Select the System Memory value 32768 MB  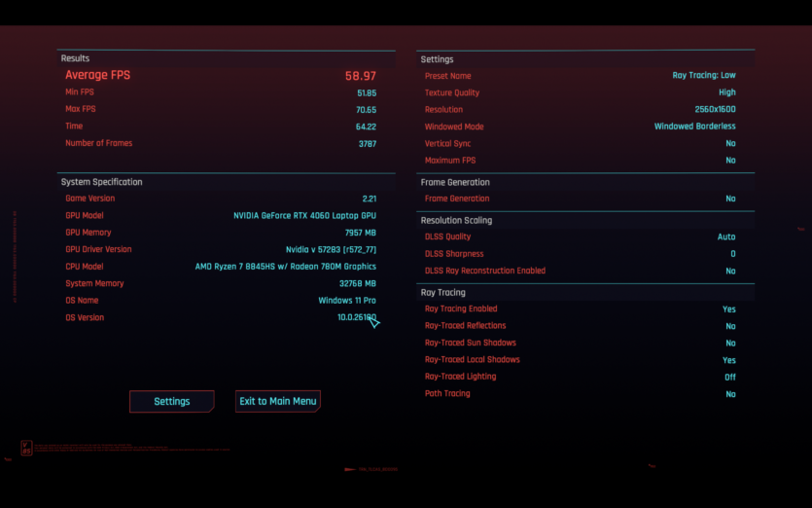click(x=358, y=283)
